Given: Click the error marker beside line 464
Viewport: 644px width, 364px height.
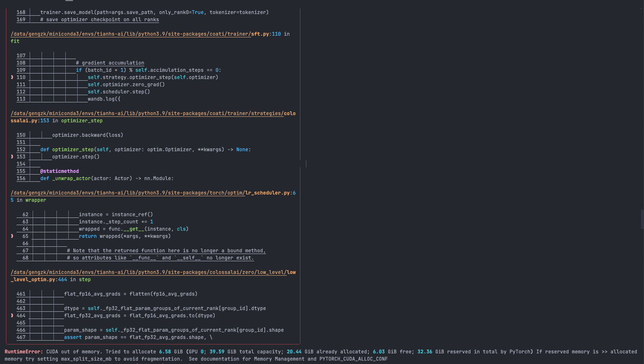Looking at the screenshot, I should [12, 316].
